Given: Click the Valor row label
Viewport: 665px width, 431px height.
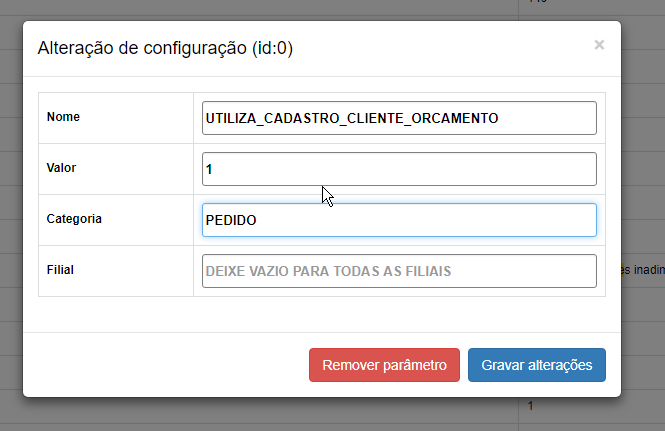Looking at the screenshot, I should (x=61, y=168).
